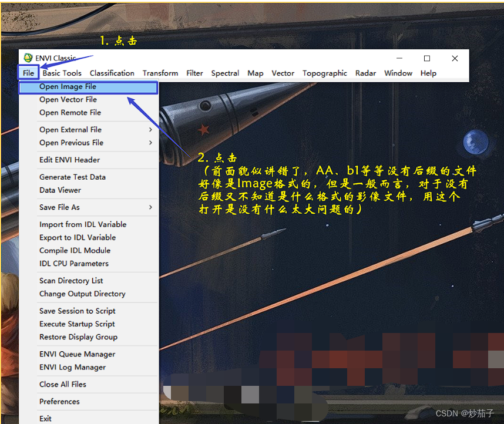The image size is (504, 424).
Task: Choose Save Session to Script
Action: click(88, 311)
